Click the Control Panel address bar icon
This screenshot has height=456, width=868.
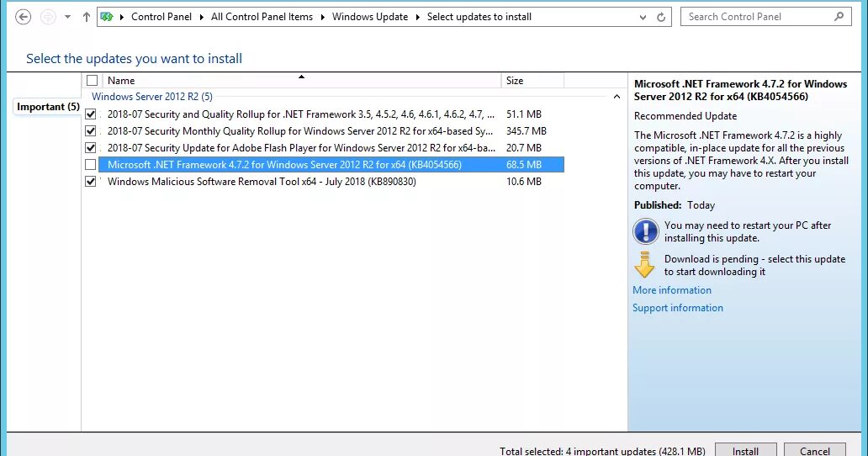107,17
